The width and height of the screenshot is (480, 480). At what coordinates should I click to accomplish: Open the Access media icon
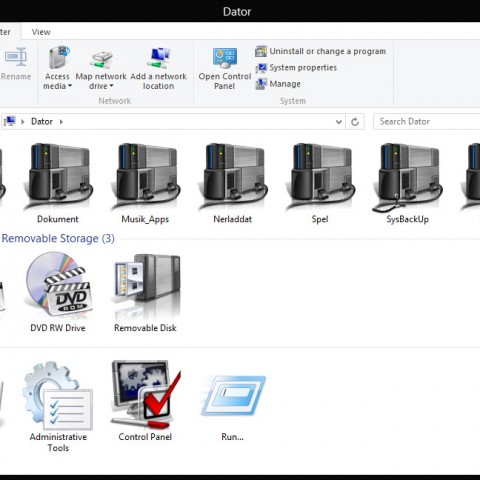tap(59, 57)
